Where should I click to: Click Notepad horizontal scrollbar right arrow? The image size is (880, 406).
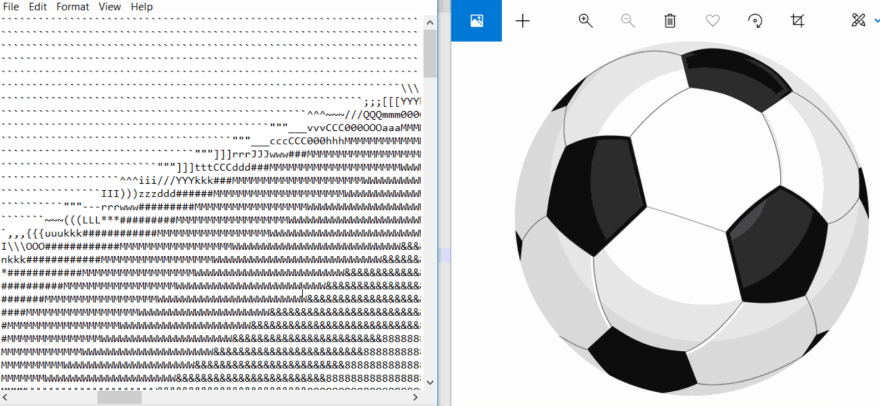click(x=416, y=397)
